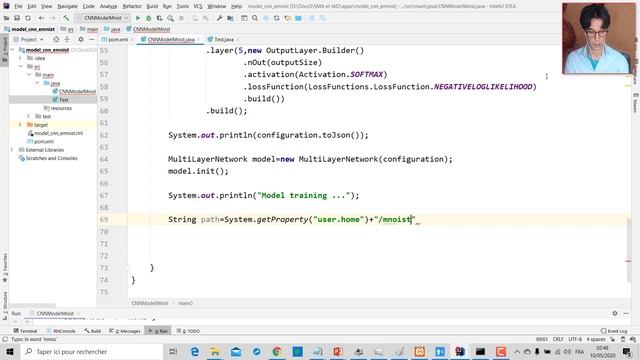The width and height of the screenshot is (640, 360).
Task: Select the Test class in project tree
Action: (64, 100)
